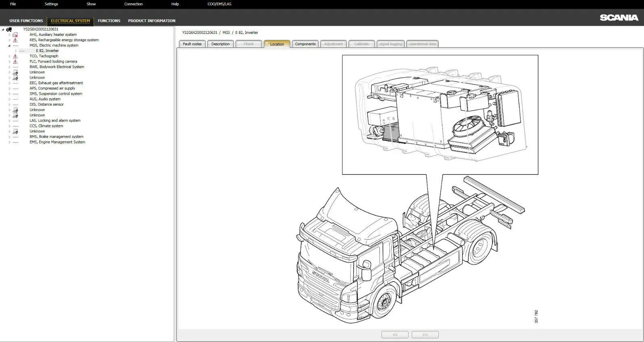Open the Fault codes tab
The image size is (644, 342).
click(192, 44)
